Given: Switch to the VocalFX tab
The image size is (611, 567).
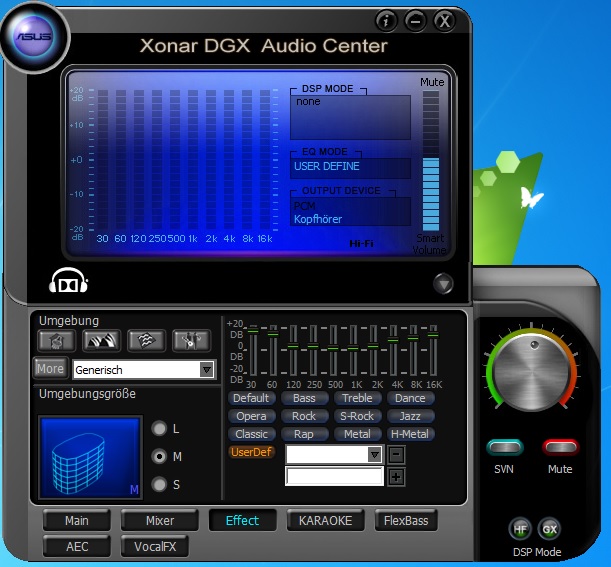Looking at the screenshot, I should [x=155, y=546].
